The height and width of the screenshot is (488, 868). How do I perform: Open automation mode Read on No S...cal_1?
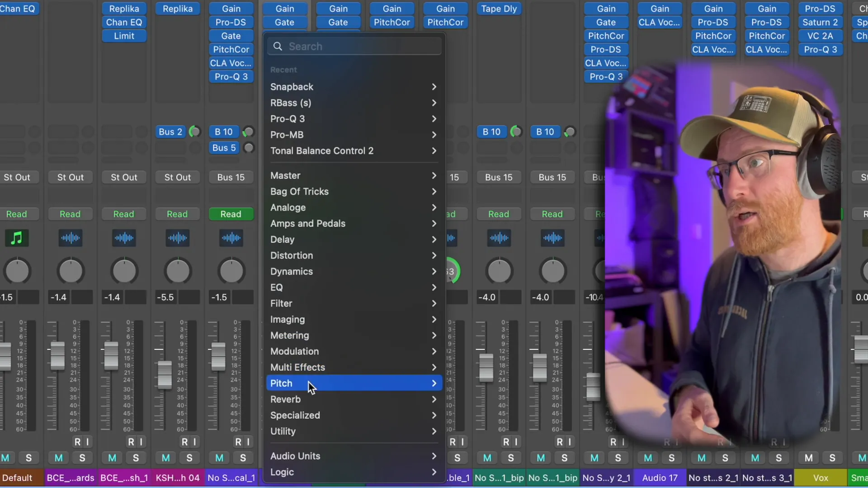point(231,214)
